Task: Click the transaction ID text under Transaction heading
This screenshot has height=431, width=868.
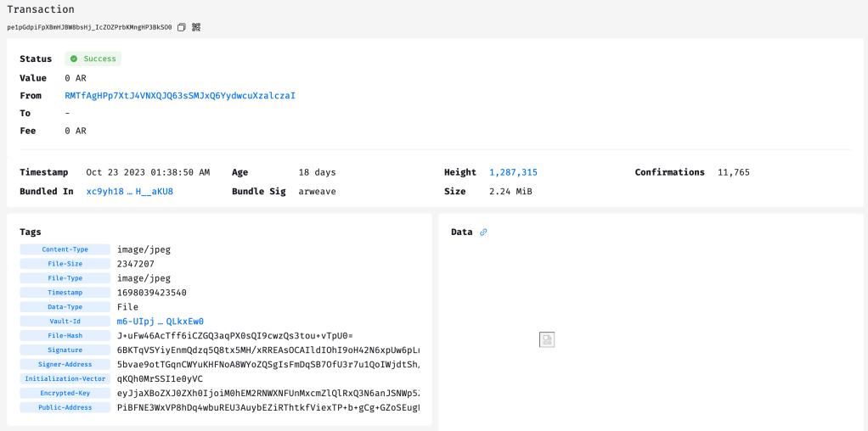Action: (89, 27)
